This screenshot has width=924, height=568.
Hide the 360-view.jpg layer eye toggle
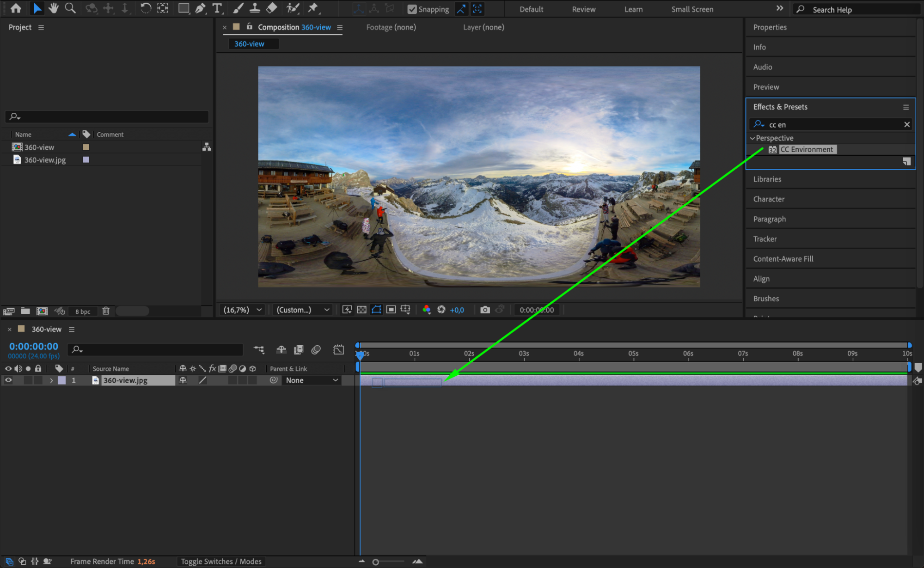8,380
